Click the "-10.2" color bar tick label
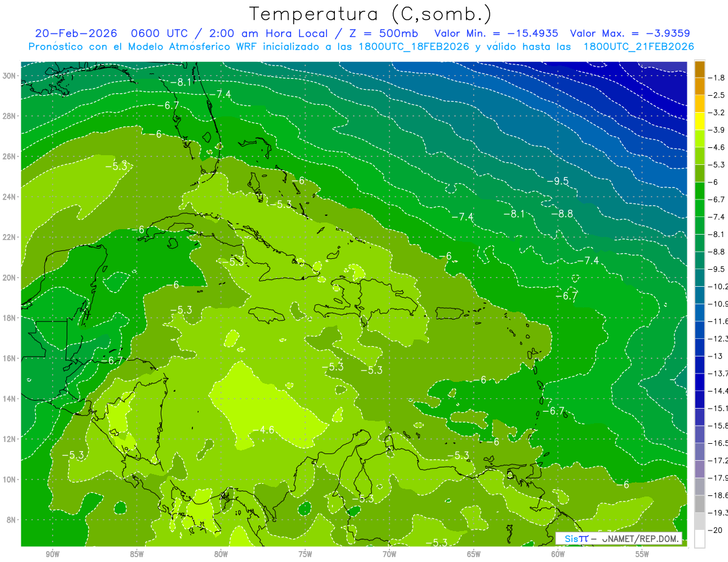This screenshot has width=728, height=562. [x=718, y=286]
